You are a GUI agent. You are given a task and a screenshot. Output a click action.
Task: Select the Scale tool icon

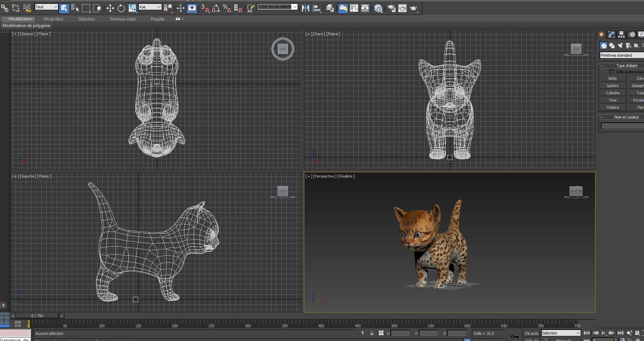[x=132, y=8]
